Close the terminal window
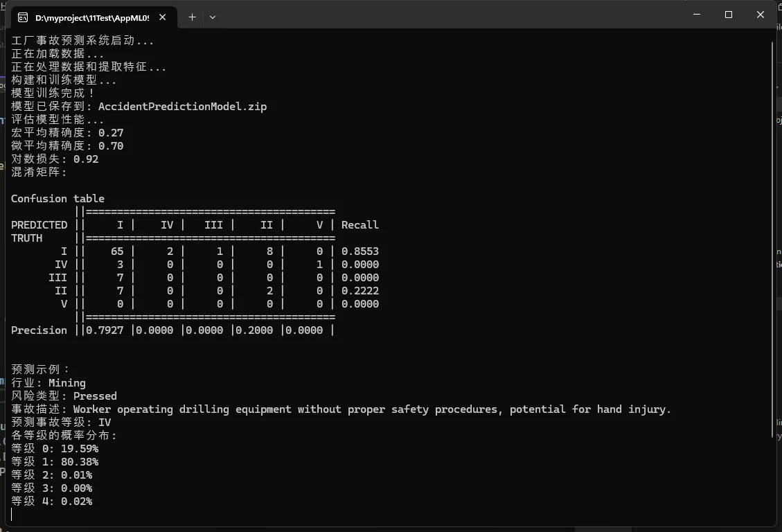This screenshot has width=782, height=532. (x=761, y=15)
